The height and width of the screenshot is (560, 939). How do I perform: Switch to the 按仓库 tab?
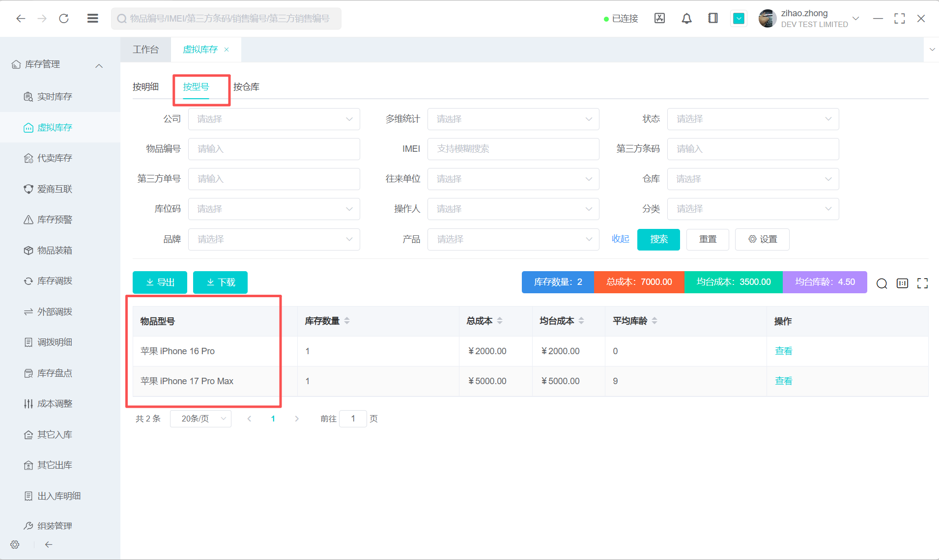[246, 87]
